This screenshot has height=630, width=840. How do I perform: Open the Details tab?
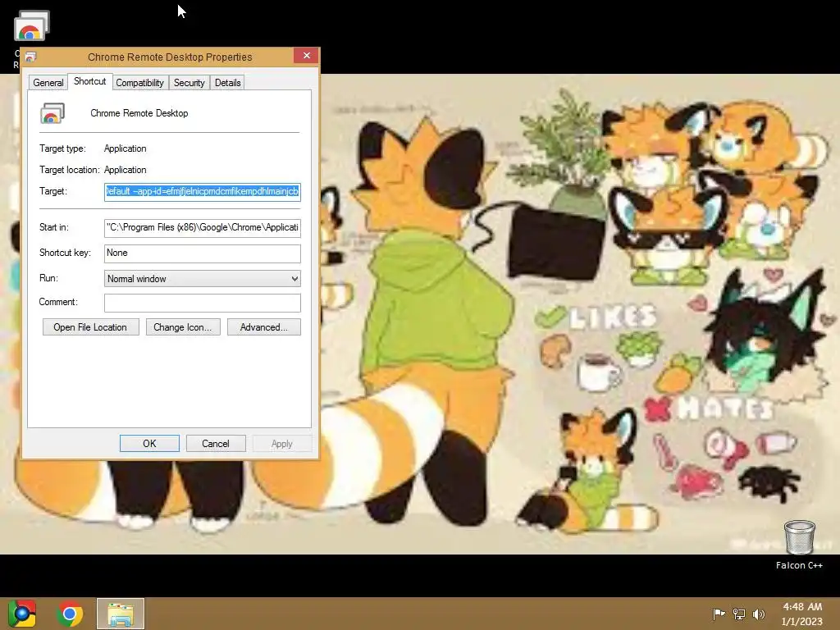[228, 83]
